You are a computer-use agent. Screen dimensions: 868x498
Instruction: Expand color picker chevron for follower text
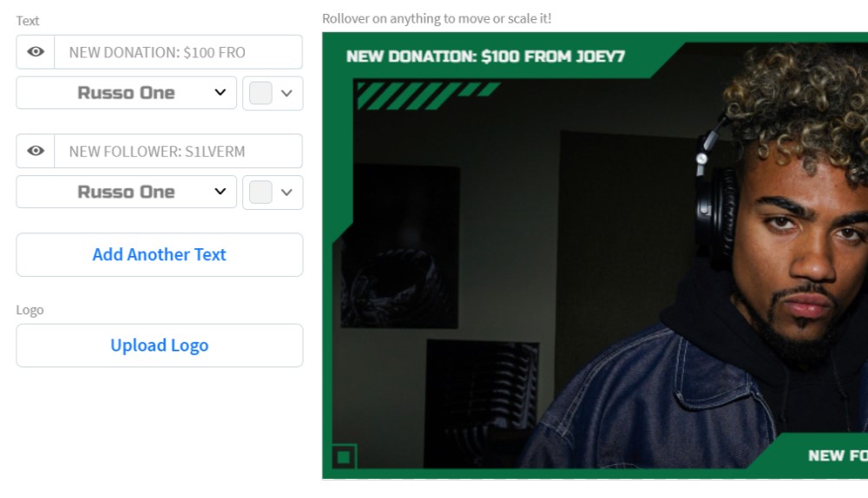286,192
